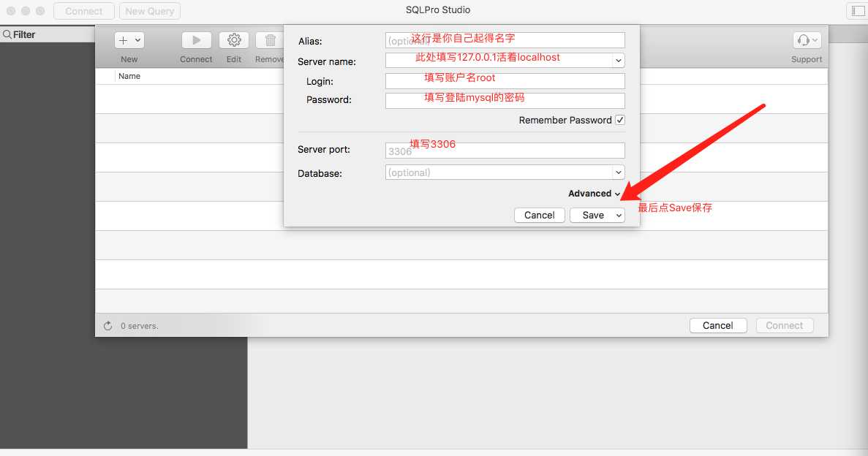The height and width of the screenshot is (456, 868).
Task: Click the New connection plus icon
Action: [124, 40]
